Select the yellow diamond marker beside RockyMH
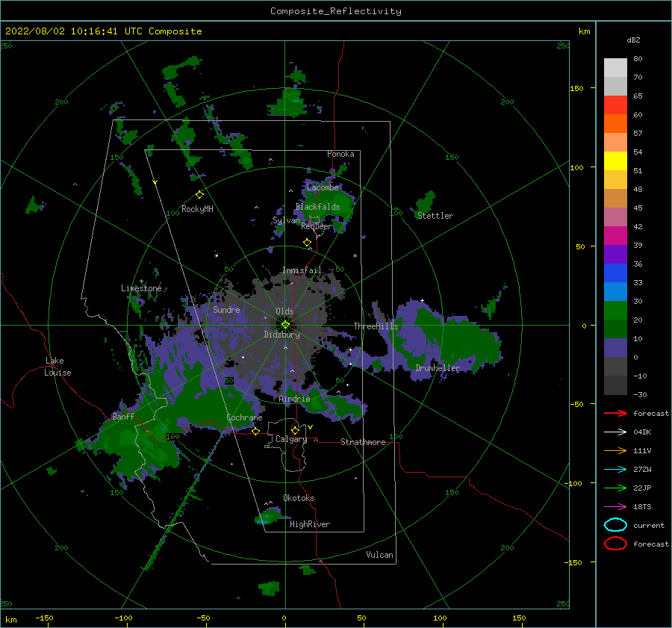The image size is (672, 628). tap(199, 195)
